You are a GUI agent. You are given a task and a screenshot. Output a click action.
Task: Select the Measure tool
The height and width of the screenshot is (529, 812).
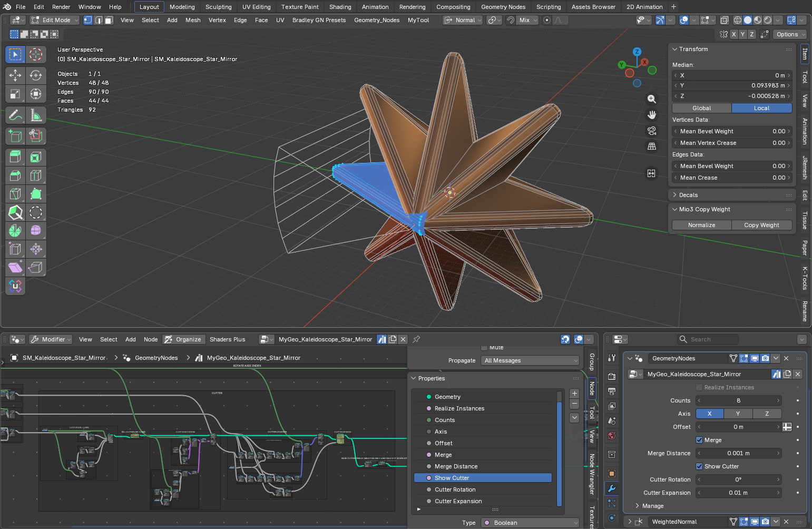pos(36,115)
